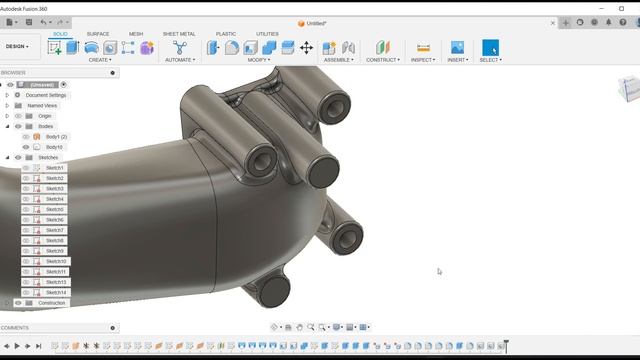Play the timeline

(17, 346)
